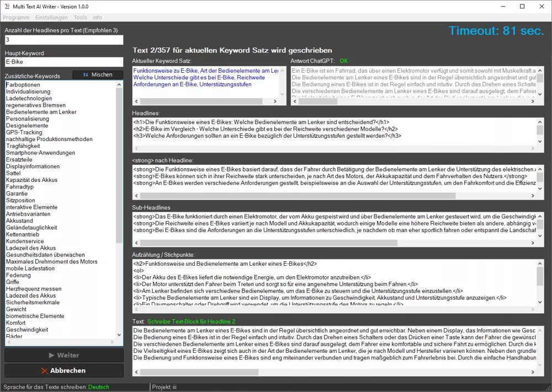Click the Haupt-Keyword input field
Screen dimensions: 552x392
pos(64,62)
